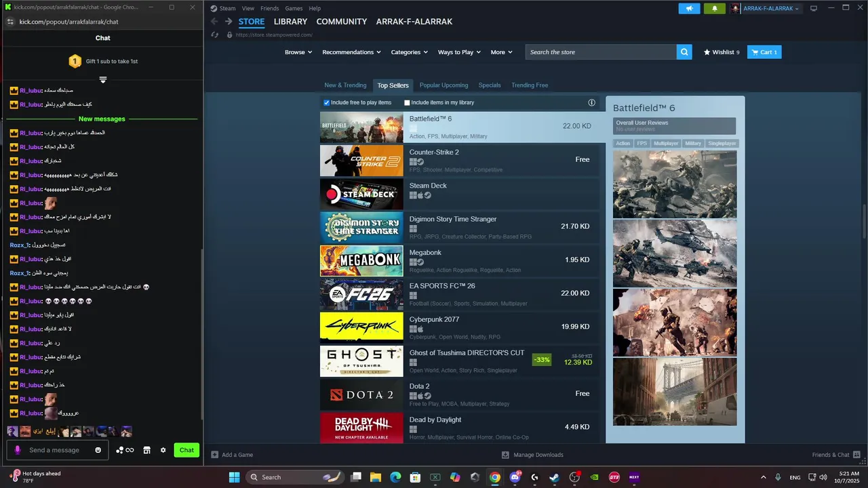Click the Steam forward navigation arrow
868x488 pixels.
click(x=229, y=22)
